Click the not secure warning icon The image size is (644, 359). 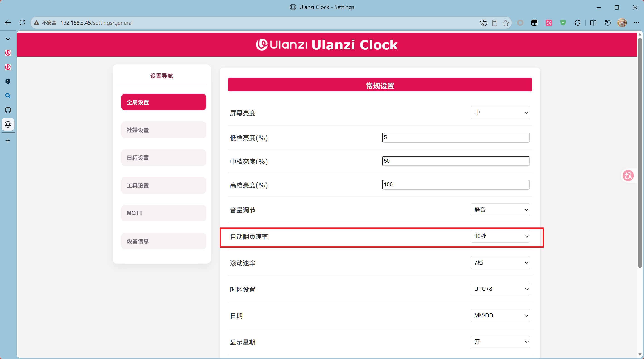pos(37,23)
